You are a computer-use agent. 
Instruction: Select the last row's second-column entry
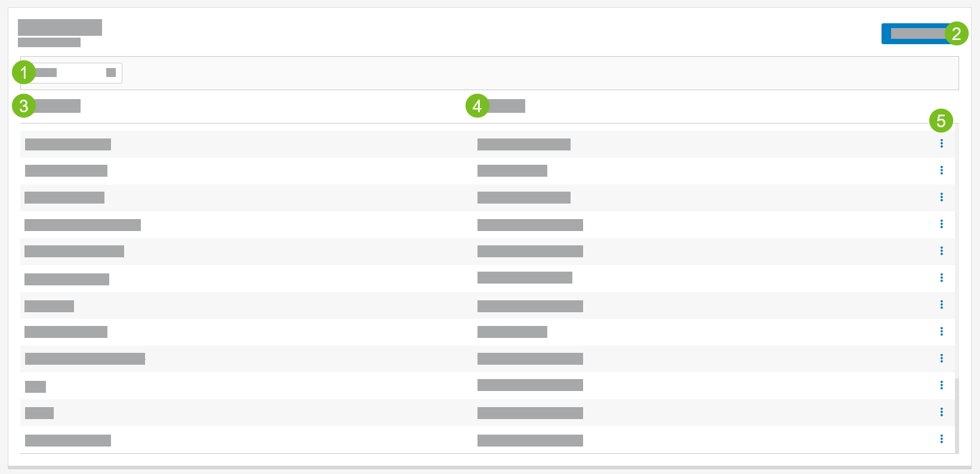click(x=530, y=441)
